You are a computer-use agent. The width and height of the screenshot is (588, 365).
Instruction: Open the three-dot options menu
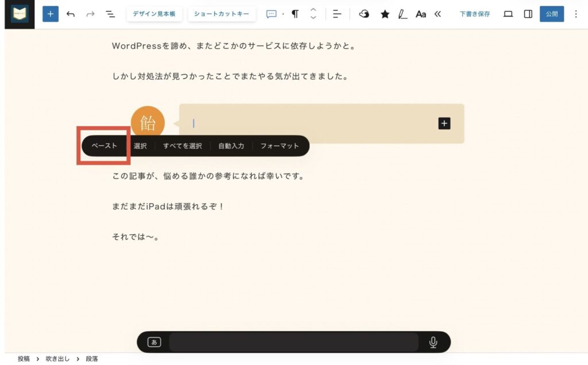coord(576,14)
